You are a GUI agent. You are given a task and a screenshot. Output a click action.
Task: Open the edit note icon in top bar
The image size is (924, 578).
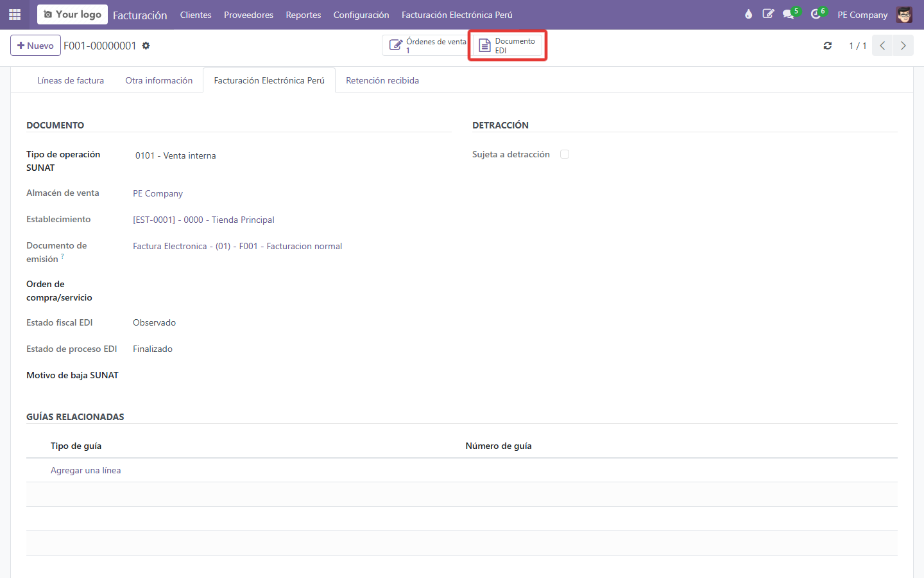click(x=768, y=14)
